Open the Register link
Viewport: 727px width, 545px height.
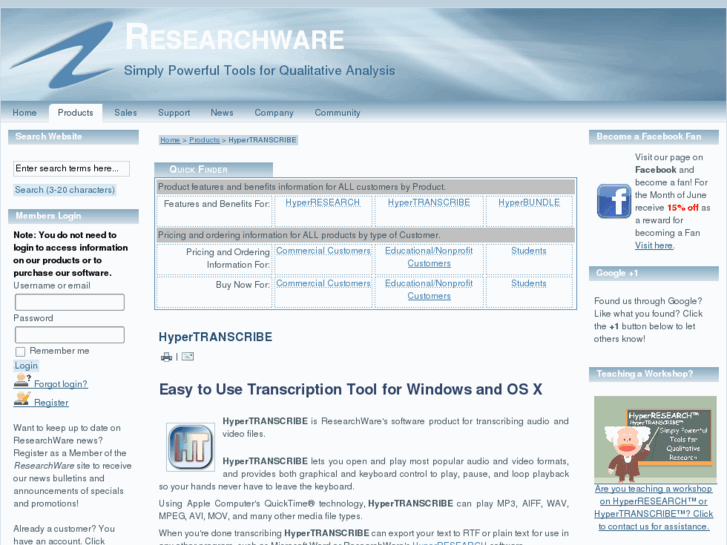51,403
